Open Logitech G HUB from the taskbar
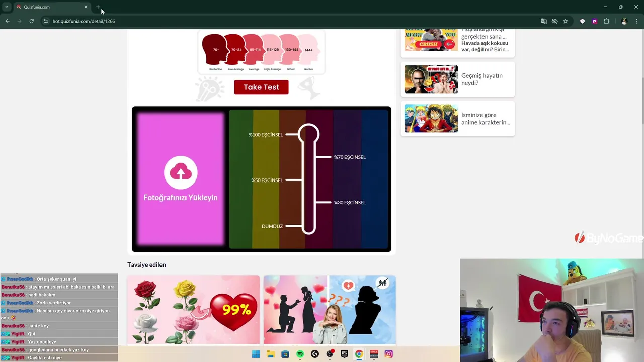644x362 pixels. pyautogui.click(x=315, y=354)
